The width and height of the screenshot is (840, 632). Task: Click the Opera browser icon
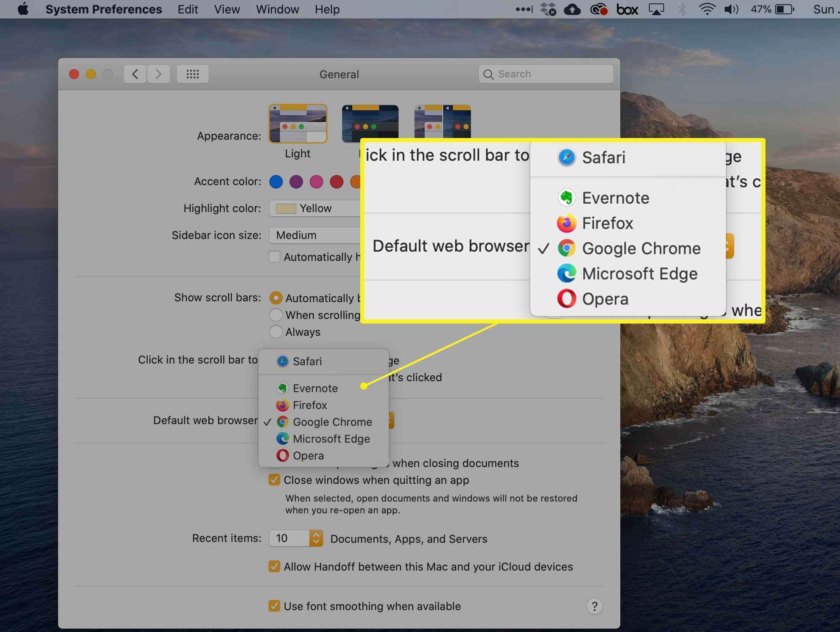pyautogui.click(x=282, y=455)
